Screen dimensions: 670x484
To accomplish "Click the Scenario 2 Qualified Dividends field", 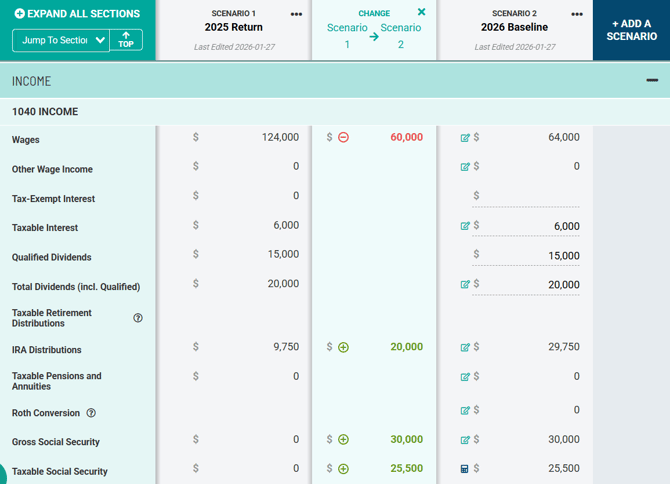I will tap(530, 256).
